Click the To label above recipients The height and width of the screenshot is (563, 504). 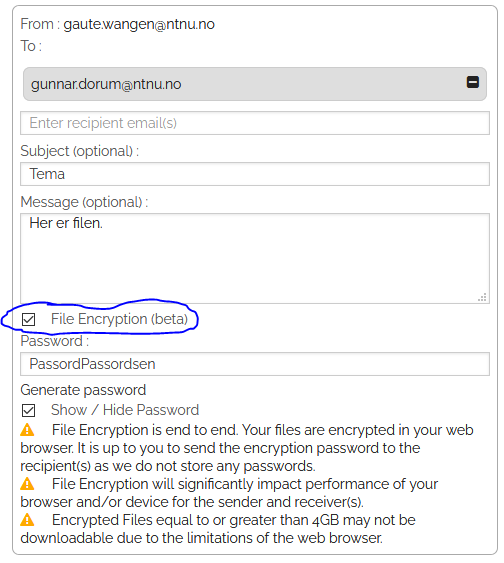pos(31,46)
